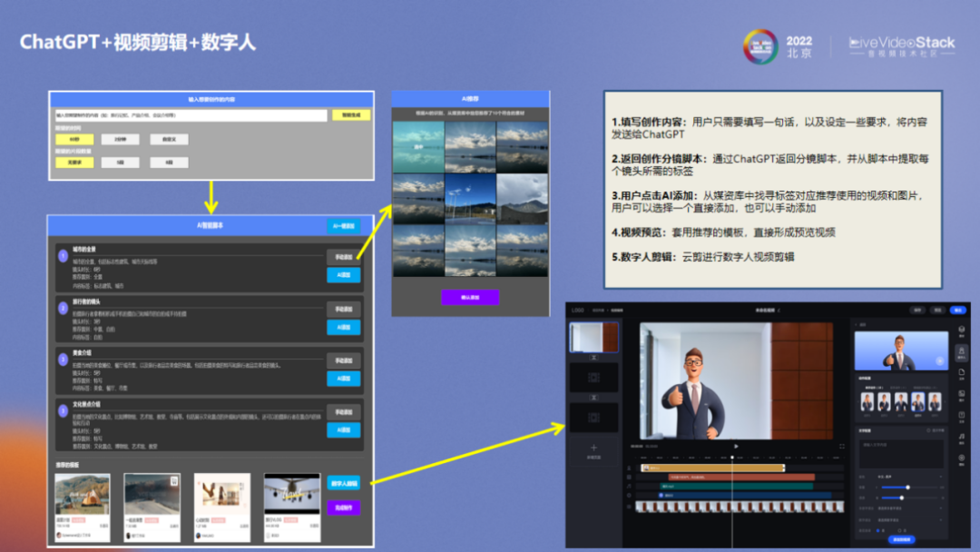Click 手动添加 for the 美食介绍 shot

[343, 360]
